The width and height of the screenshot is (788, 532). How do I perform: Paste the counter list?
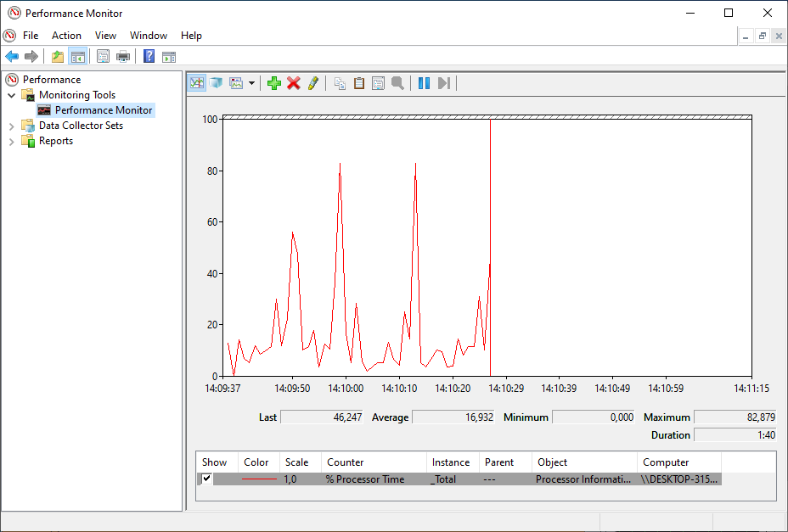click(x=358, y=82)
